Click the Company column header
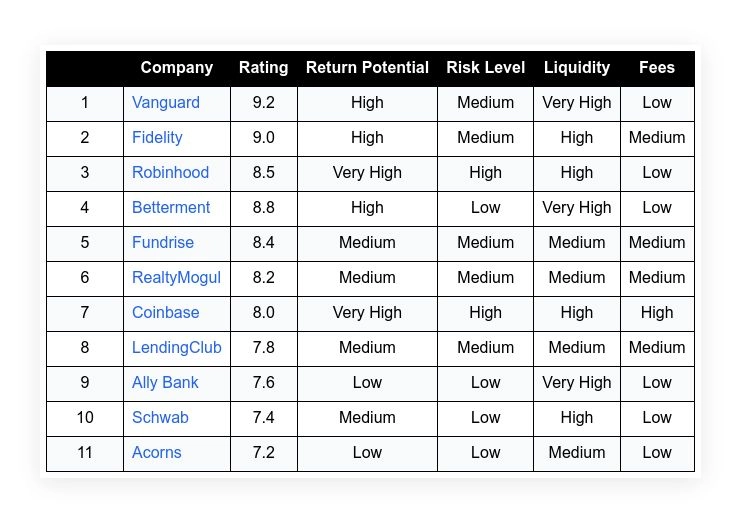This screenshot has height=513, width=741. (x=177, y=68)
